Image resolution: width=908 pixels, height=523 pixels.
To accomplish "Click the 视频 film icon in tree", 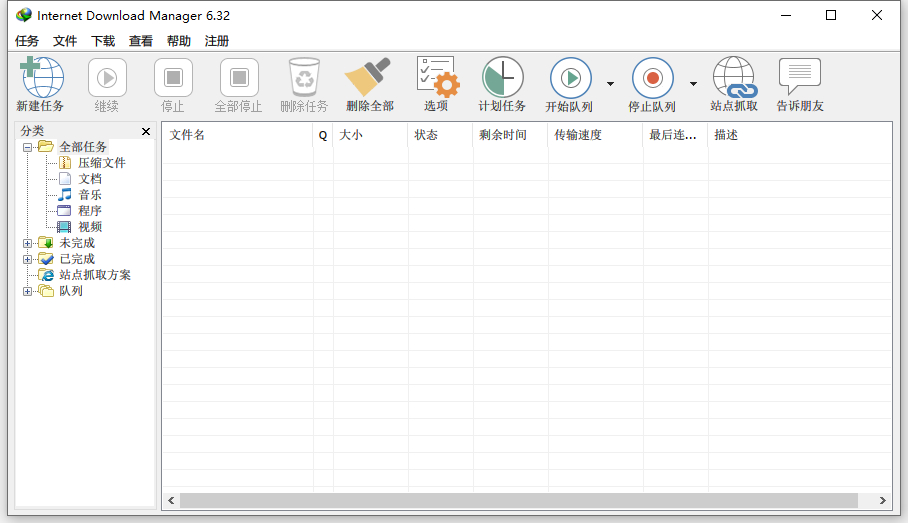I will click(x=64, y=227).
